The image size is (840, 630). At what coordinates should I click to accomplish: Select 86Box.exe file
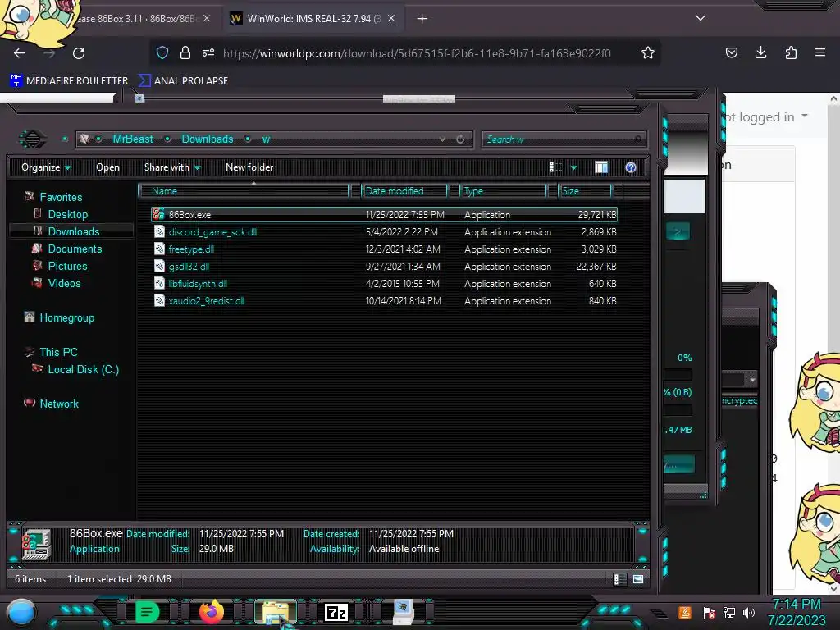pyautogui.click(x=384, y=215)
